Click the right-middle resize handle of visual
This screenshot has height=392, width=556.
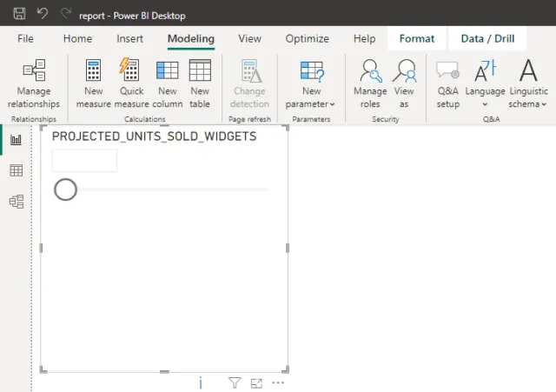[x=288, y=248]
